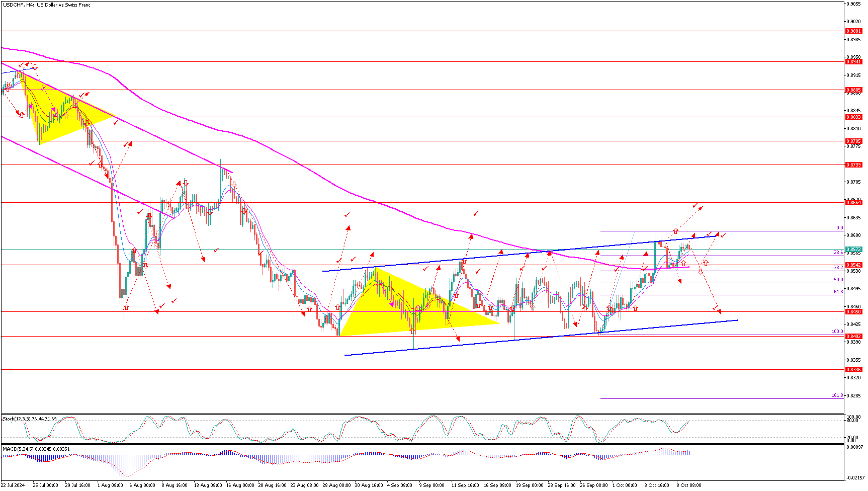Click the 28 Aug 00:00 time label
This screenshot has width=868, height=491.
(x=337, y=485)
